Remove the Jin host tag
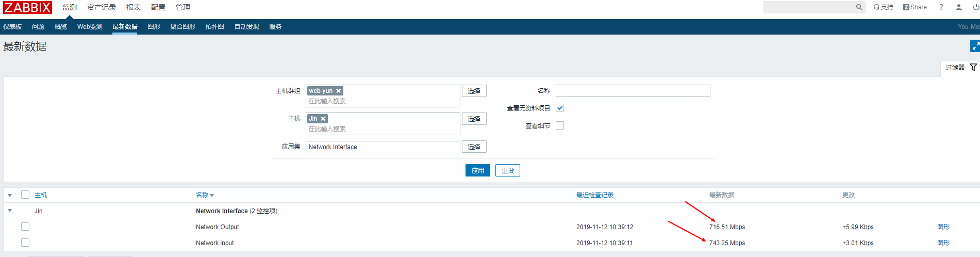The height and width of the screenshot is (257, 980). [x=323, y=119]
